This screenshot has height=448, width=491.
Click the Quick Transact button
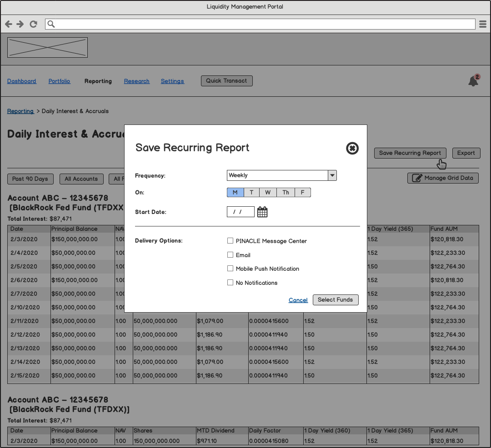(227, 81)
